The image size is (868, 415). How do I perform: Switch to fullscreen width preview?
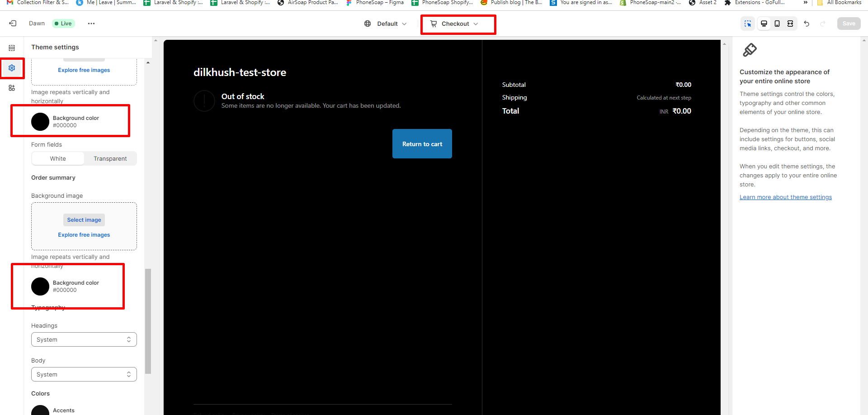(790, 24)
